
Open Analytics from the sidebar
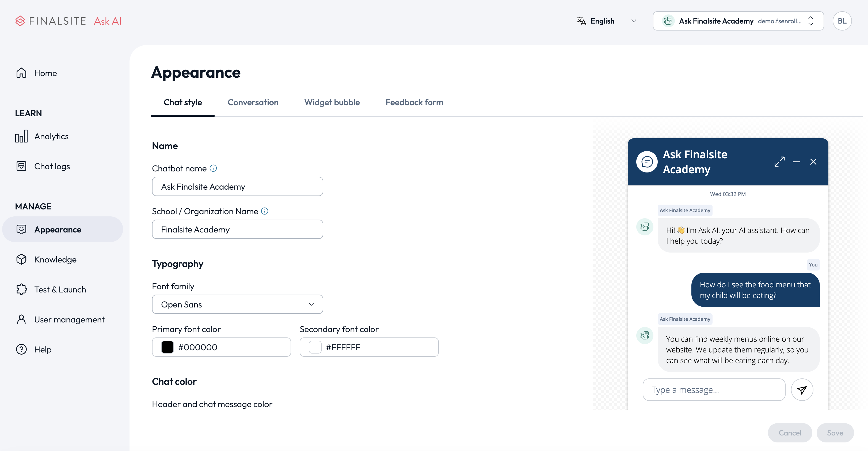(x=63, y=136)
